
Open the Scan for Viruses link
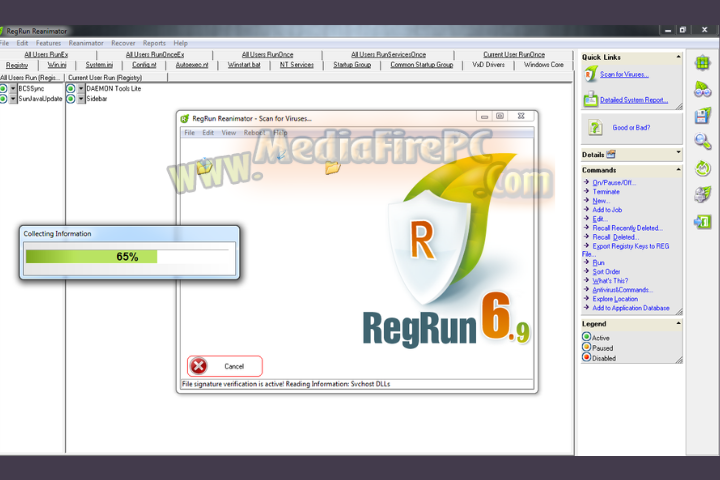(624, 74)
